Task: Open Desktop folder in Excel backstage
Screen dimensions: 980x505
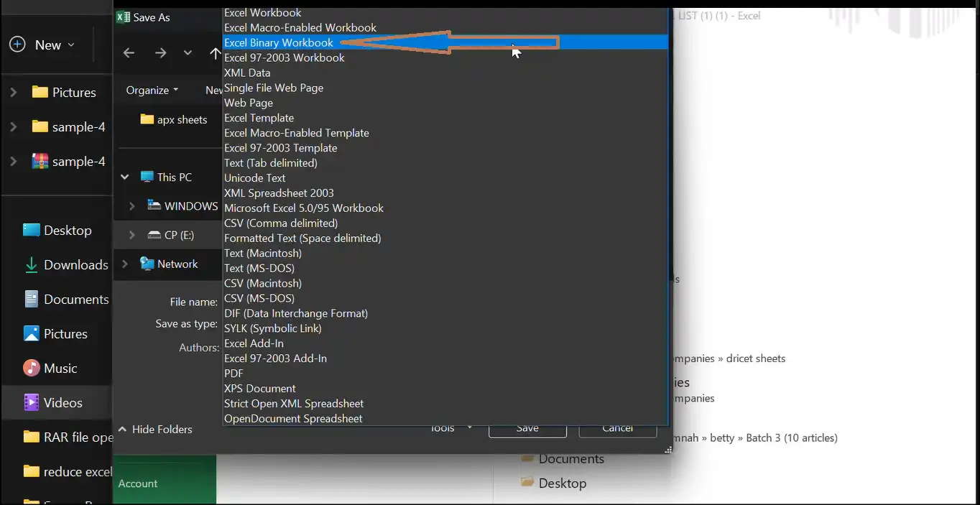Action: [x=553, y=483]
